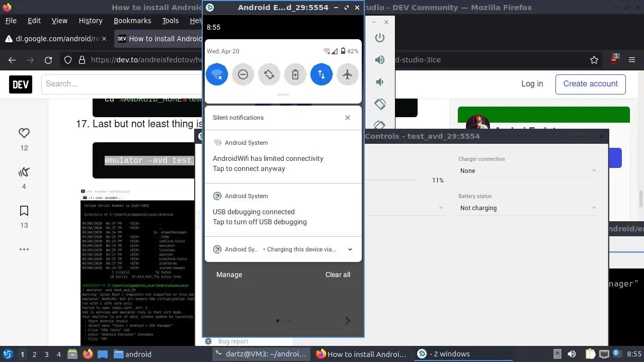The image size is (644, 362).
Task: Open the Firefox Edit menu
Action: (x=34, y=21)
